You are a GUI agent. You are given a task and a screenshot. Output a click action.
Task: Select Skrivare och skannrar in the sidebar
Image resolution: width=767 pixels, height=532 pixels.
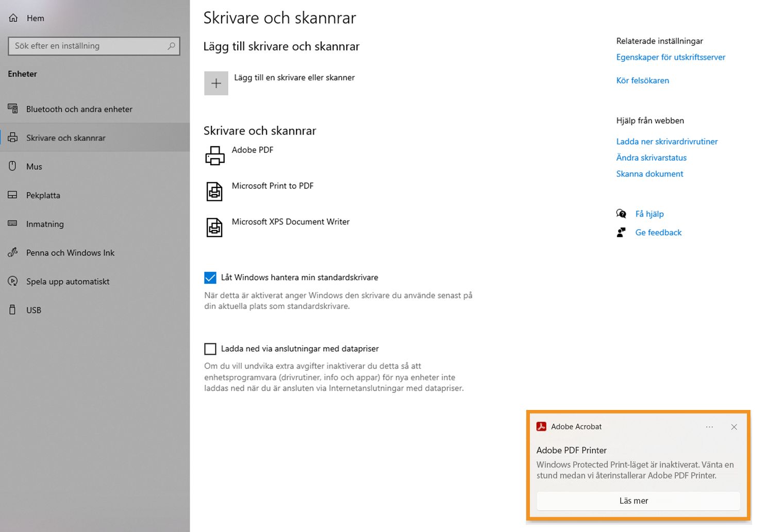95,138
